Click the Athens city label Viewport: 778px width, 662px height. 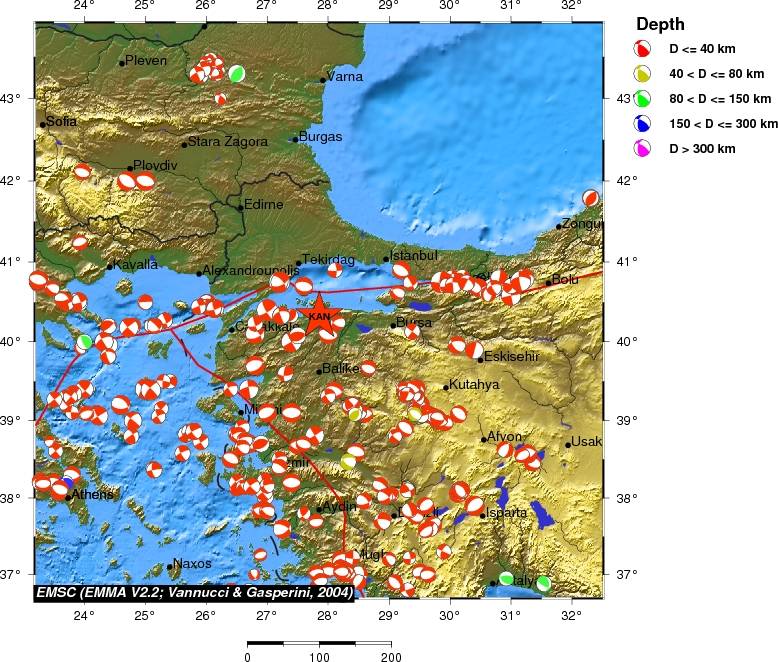[x=92, y=494]
